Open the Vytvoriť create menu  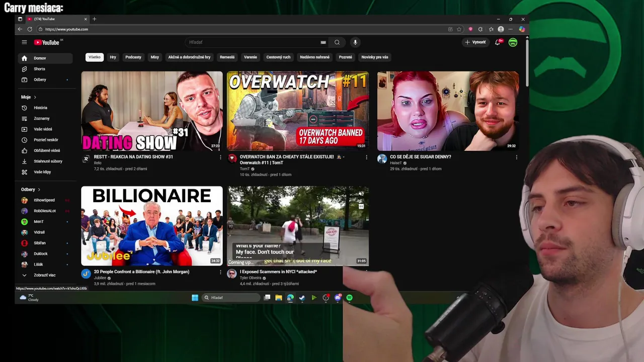click(475, 42)
